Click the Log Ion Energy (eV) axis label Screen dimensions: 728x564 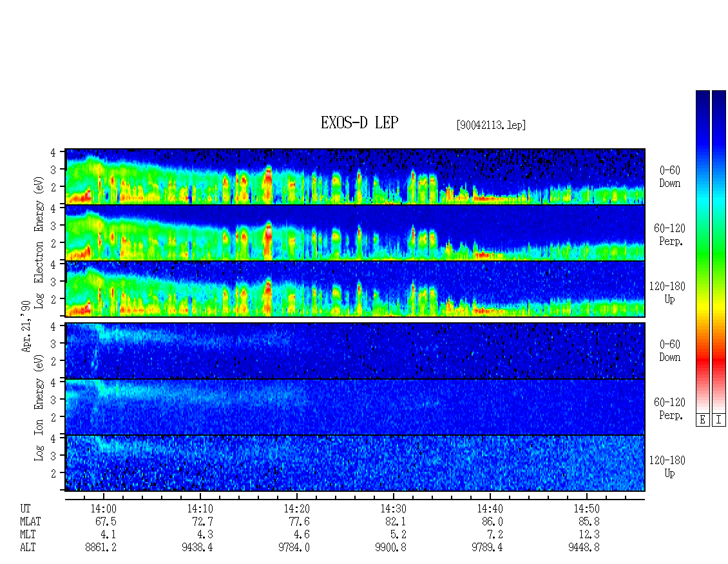point(39,407)
